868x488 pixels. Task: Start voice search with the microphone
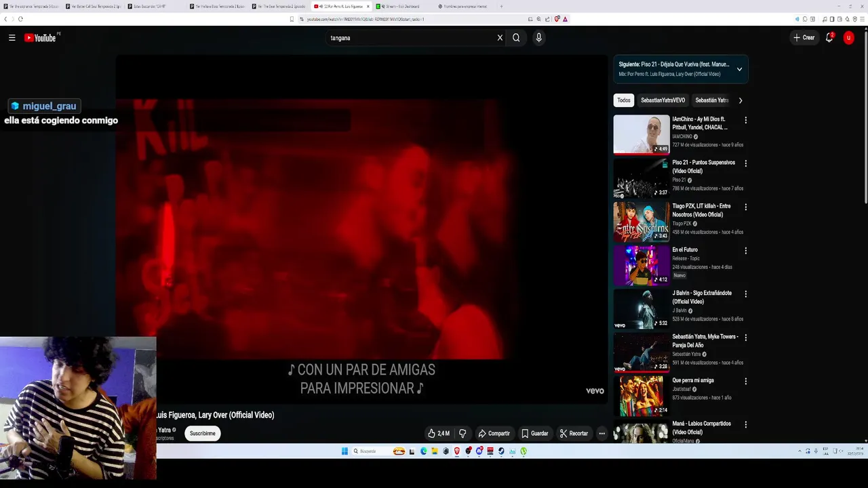(x=538, y=38)
